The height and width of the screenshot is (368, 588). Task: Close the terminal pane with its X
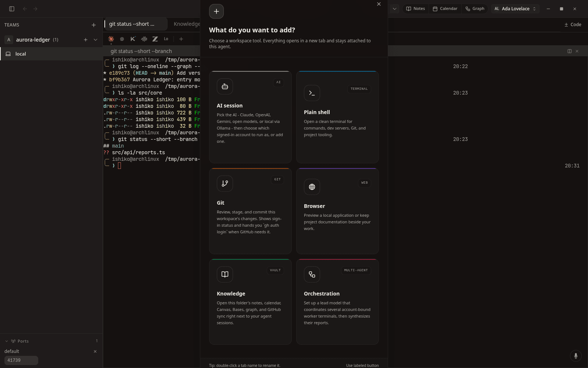pyautogui.click(x=577, y=51)
